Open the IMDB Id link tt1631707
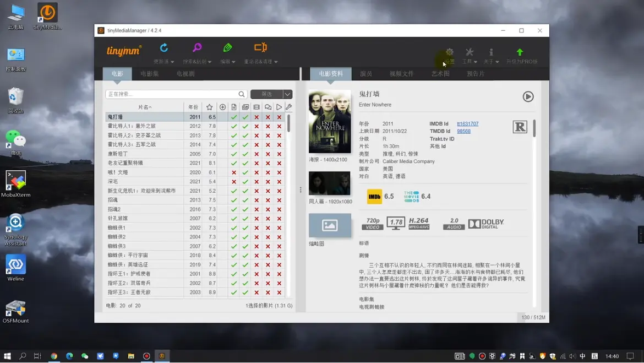This screenshot has height=363, width=644. (x=467, y=124)
